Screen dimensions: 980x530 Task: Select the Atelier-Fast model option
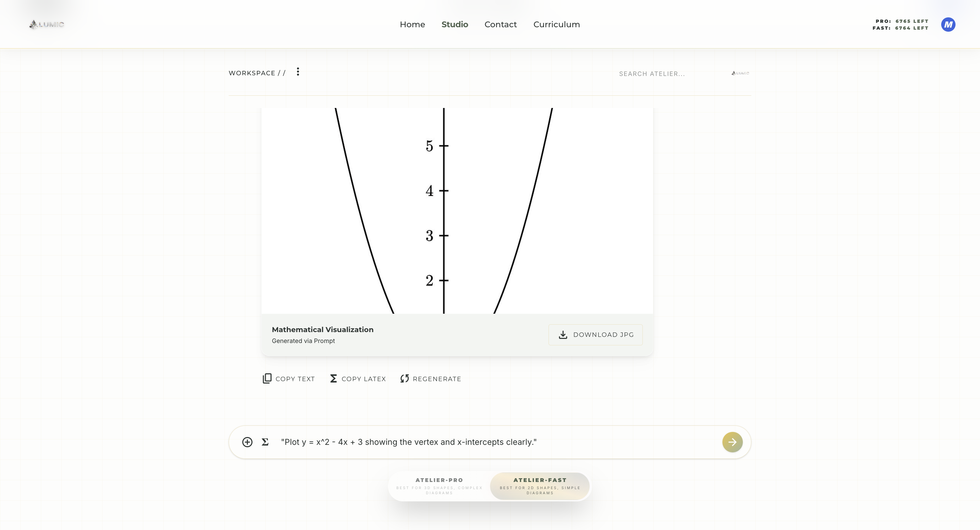coord(540,486)
